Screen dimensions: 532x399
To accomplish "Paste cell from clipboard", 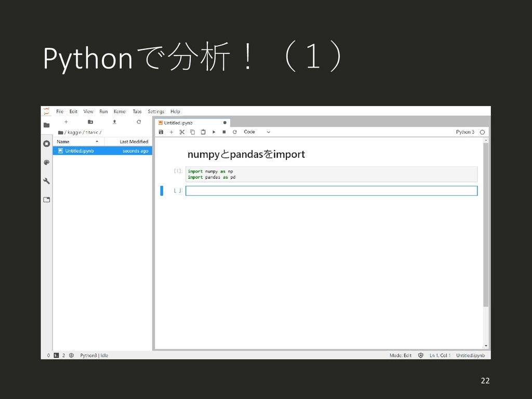I will coord(203,132).
